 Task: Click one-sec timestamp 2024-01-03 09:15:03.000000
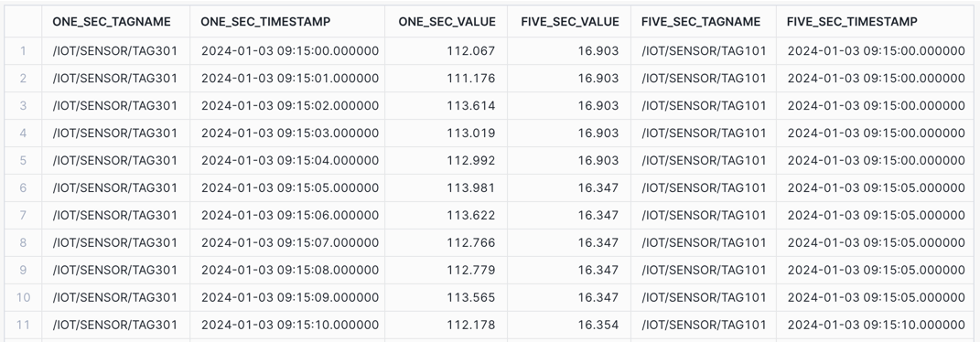click(287, 133)
